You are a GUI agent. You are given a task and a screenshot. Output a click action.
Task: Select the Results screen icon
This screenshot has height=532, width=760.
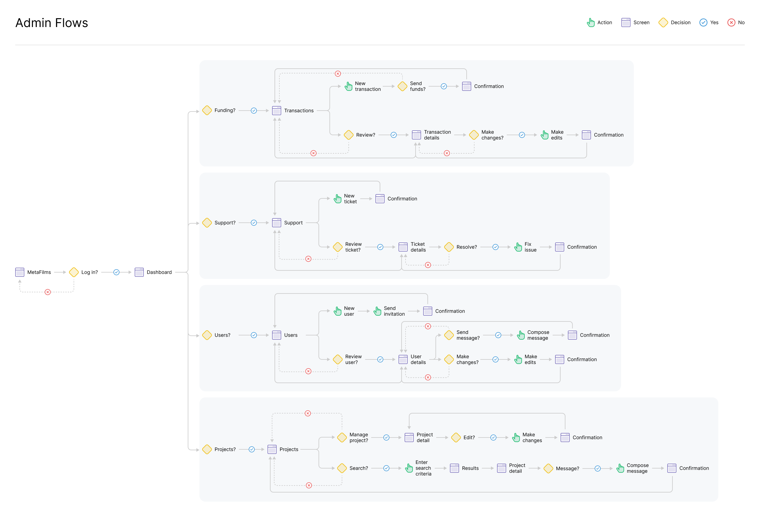click(x=454, y=468)
